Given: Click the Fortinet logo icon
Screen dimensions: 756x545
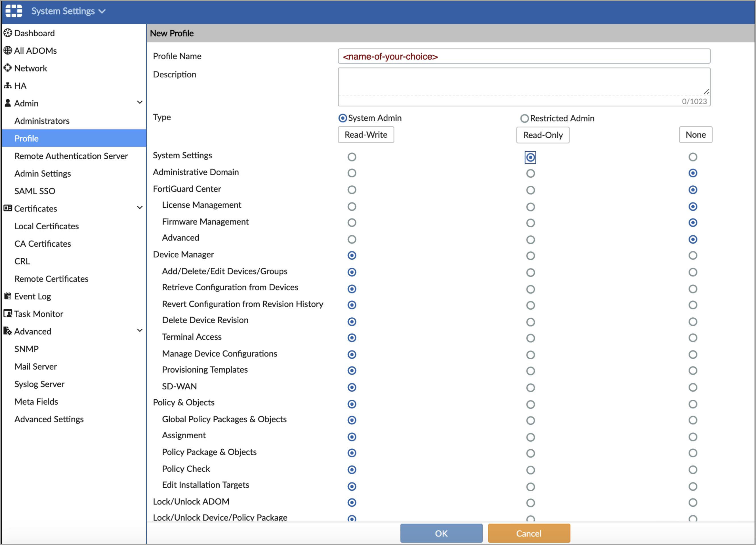Looking at the screenshot, I should [x=14, y=11].
